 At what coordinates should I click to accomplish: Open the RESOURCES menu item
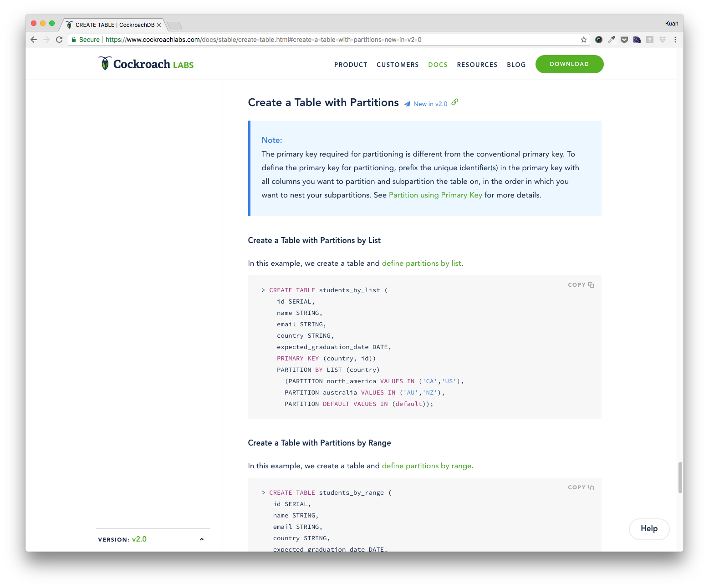tap(477, 65)
